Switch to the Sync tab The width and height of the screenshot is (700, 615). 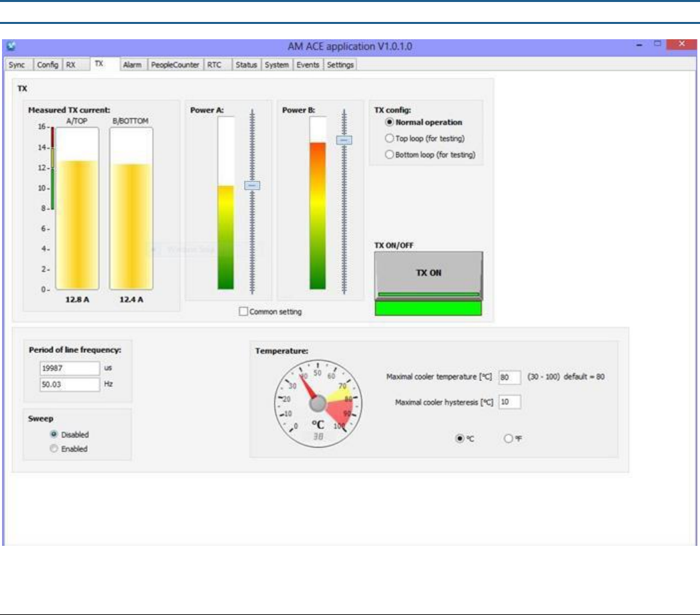pos(17,64)
